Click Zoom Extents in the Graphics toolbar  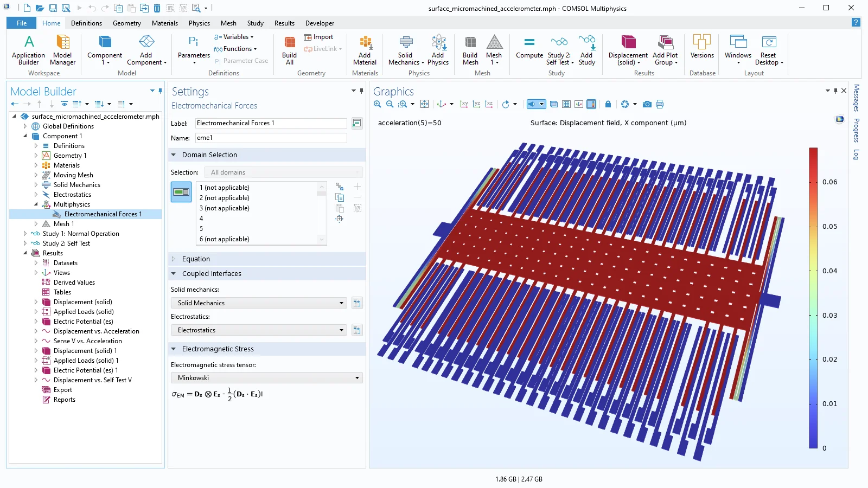coord(425,104)
